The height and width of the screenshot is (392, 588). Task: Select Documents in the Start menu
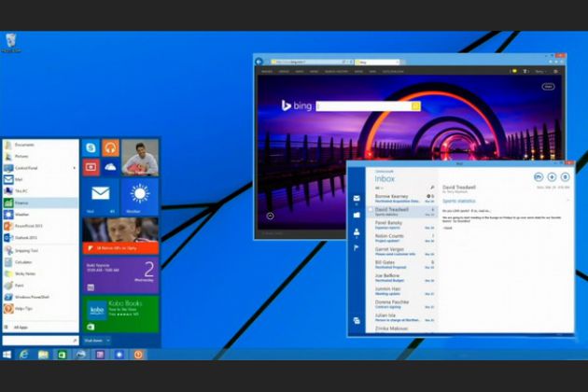[25, 145]
